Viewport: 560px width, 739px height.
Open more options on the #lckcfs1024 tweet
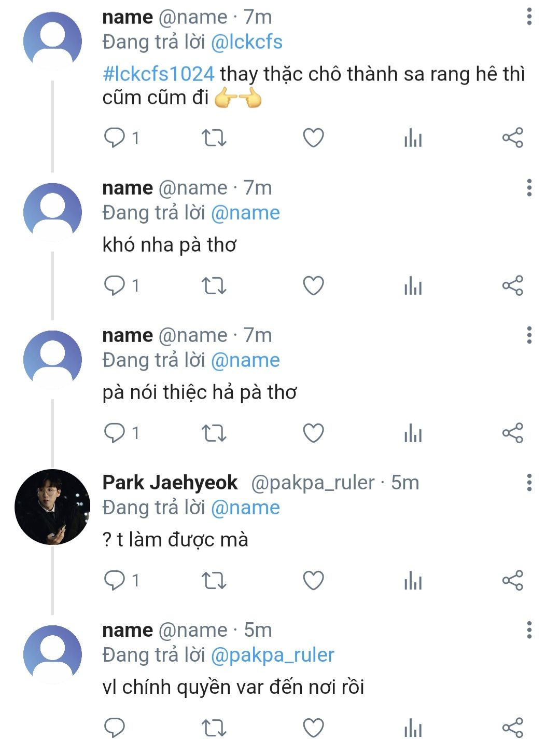(529, 17)
